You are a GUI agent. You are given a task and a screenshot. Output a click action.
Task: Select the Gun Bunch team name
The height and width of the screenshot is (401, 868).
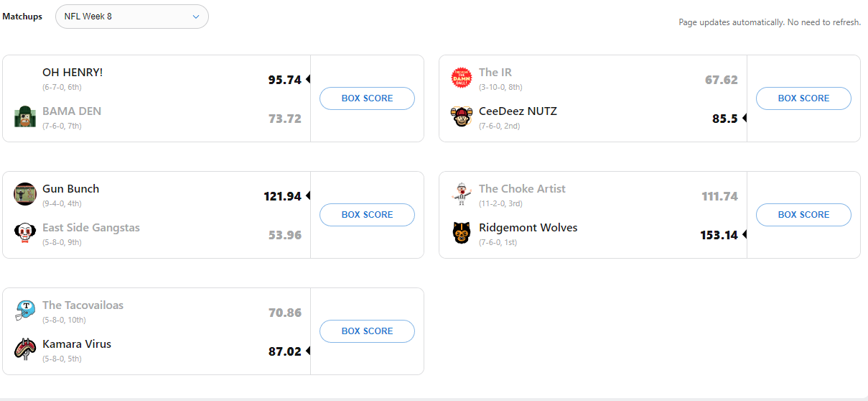click(70, 189)
